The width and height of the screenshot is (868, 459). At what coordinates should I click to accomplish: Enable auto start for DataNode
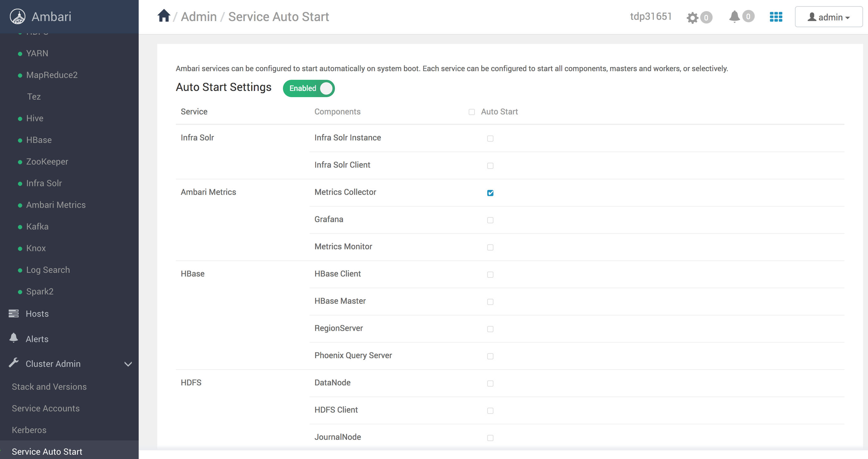490,384
